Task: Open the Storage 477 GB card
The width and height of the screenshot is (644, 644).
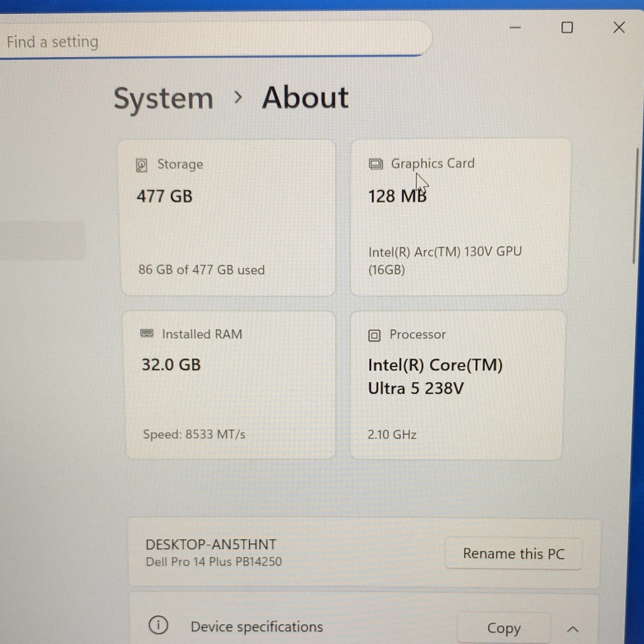Action: click(x=229, y=217)
